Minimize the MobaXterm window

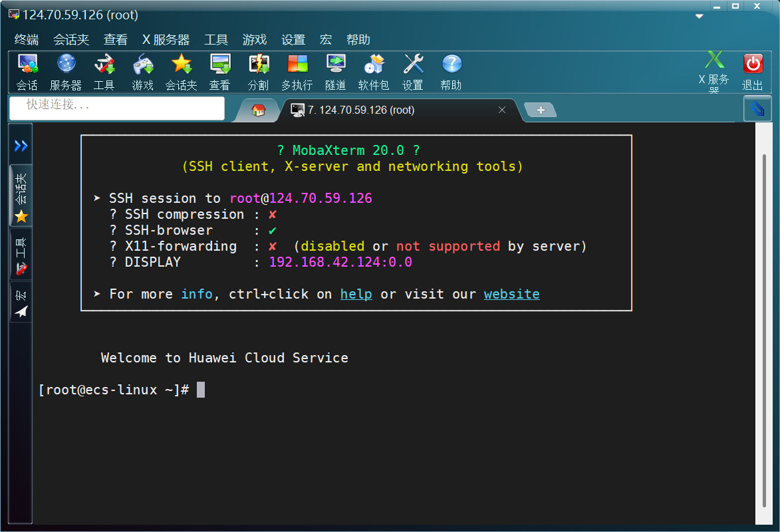pos(717,7)
